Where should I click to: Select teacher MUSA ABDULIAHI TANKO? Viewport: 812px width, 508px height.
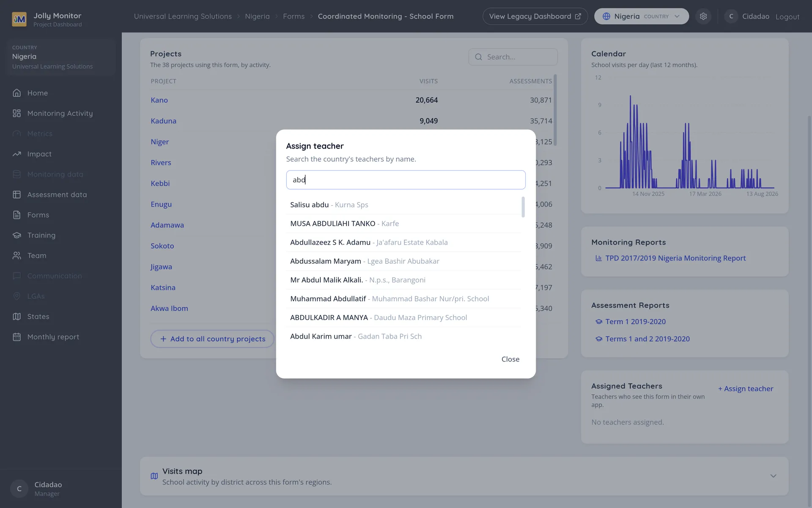click(403, 224)
